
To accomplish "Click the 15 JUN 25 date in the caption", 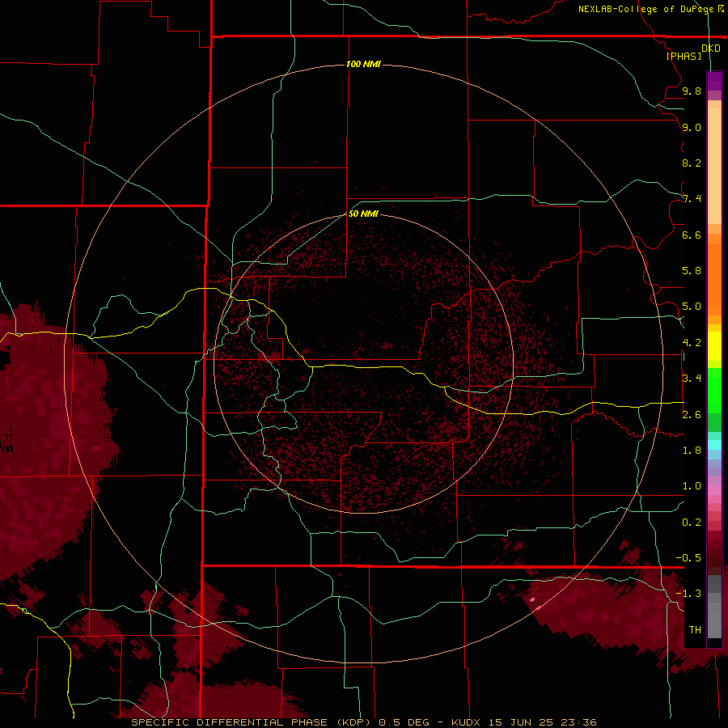I will click(x=520, y=722).
